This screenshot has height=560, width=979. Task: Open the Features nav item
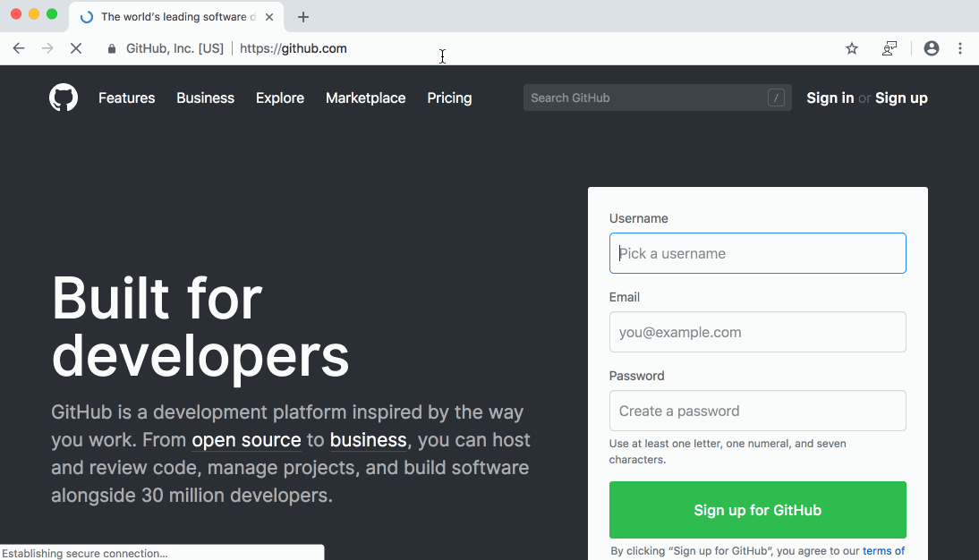[x=127, y=98]
